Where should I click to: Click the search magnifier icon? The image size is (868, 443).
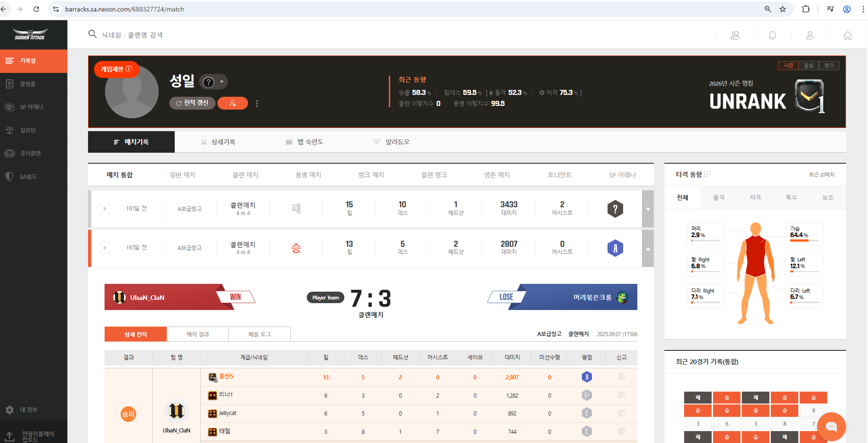coord(93,34)
